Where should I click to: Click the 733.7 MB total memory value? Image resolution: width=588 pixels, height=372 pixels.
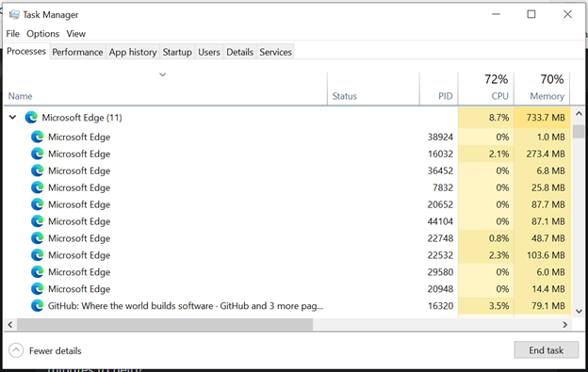546,118
